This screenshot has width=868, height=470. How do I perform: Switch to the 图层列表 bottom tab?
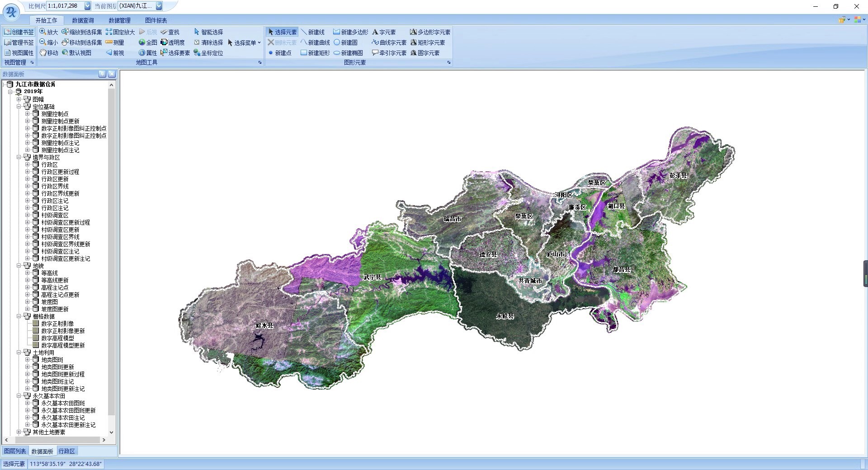15,451
